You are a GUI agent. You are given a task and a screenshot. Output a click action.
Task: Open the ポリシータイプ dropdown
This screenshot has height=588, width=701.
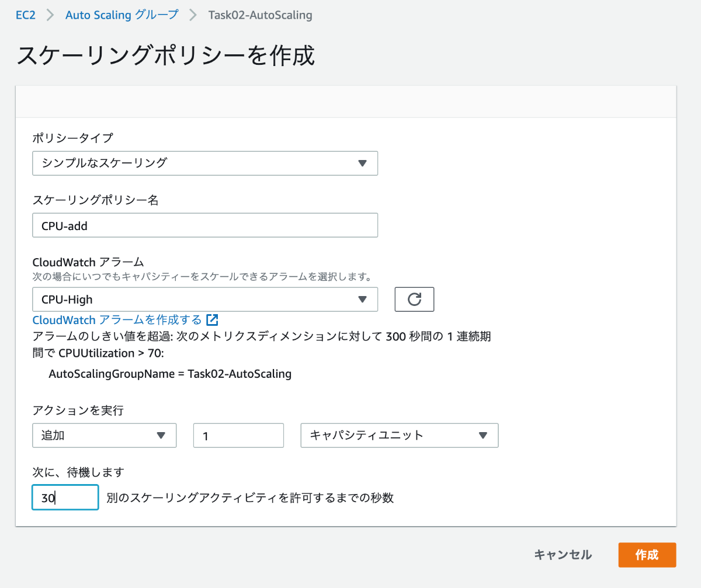pos(205,163)
